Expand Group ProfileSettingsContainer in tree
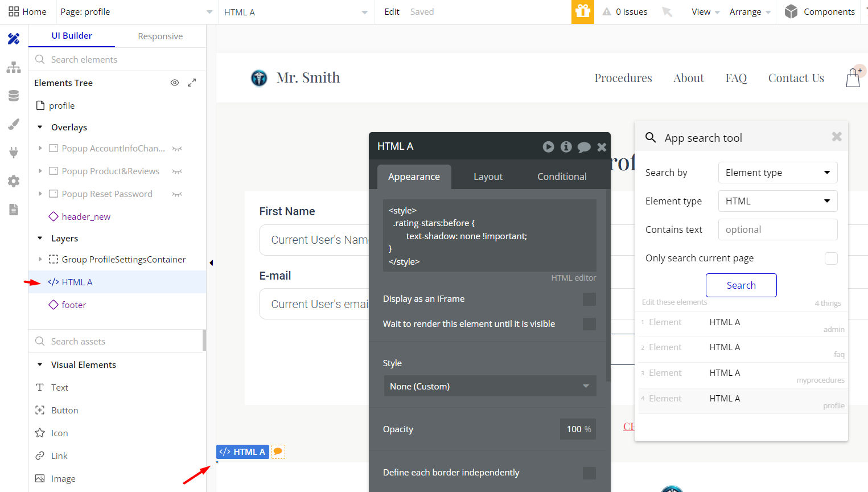Screen dimensions: 868x492 (x=40, y=259)
